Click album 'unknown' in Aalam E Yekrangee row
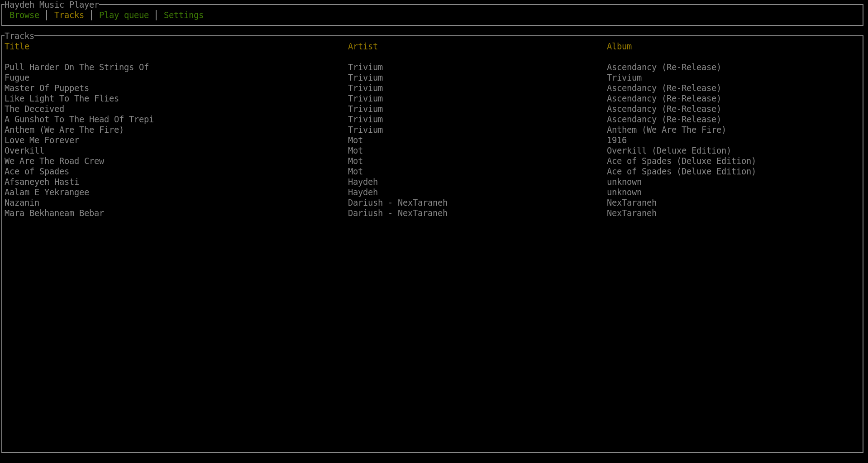The height and width of the screenshot is (463, 868). tap(624, 192)
